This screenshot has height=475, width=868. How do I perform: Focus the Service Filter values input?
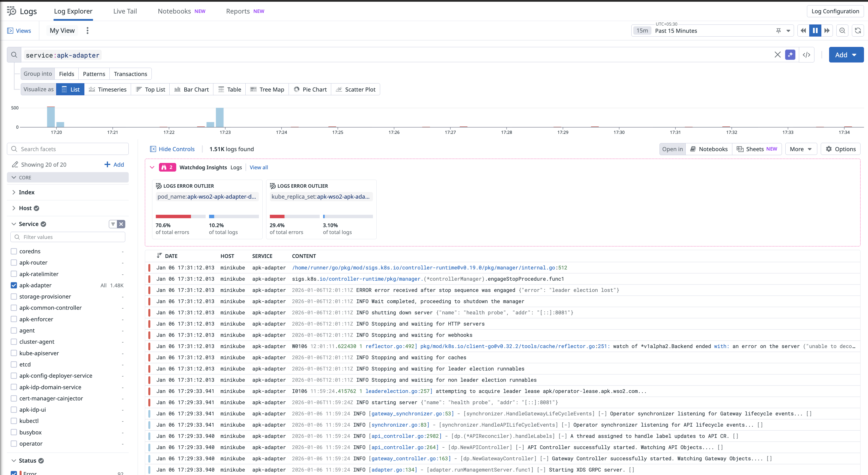tap(68, 237)
